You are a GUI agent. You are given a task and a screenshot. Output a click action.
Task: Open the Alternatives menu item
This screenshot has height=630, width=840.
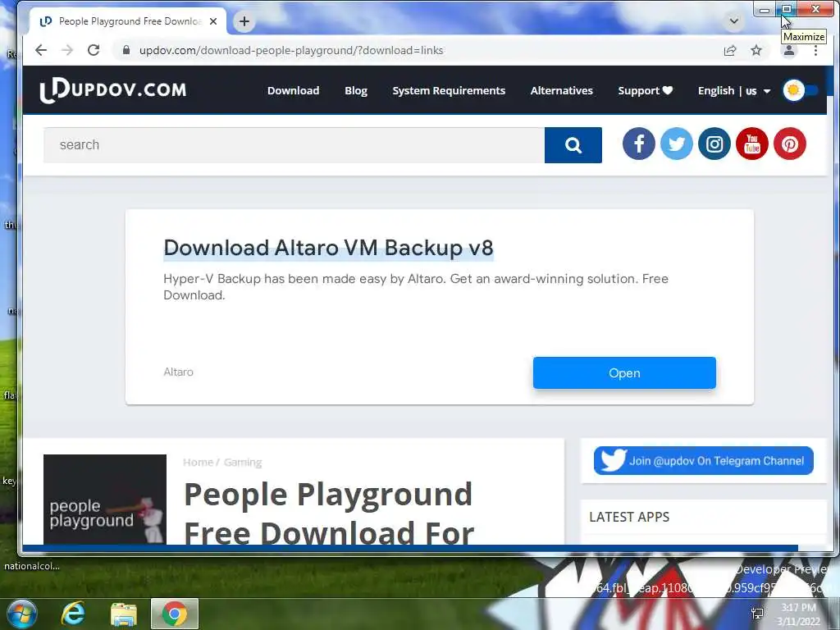(561, 90)
